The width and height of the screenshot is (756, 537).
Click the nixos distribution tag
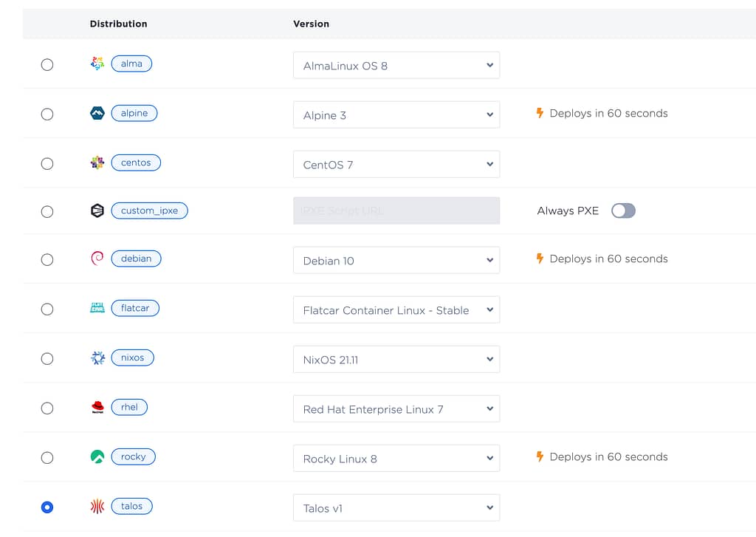[x=133, y=358]
